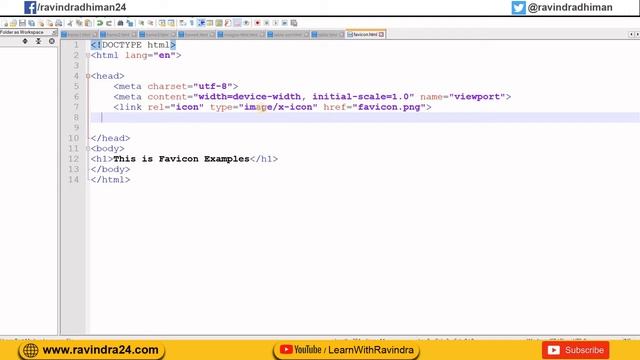This screenshot has width=640, height=360.
Task: Select the favicon.html tab
Action: pos(365,35)
